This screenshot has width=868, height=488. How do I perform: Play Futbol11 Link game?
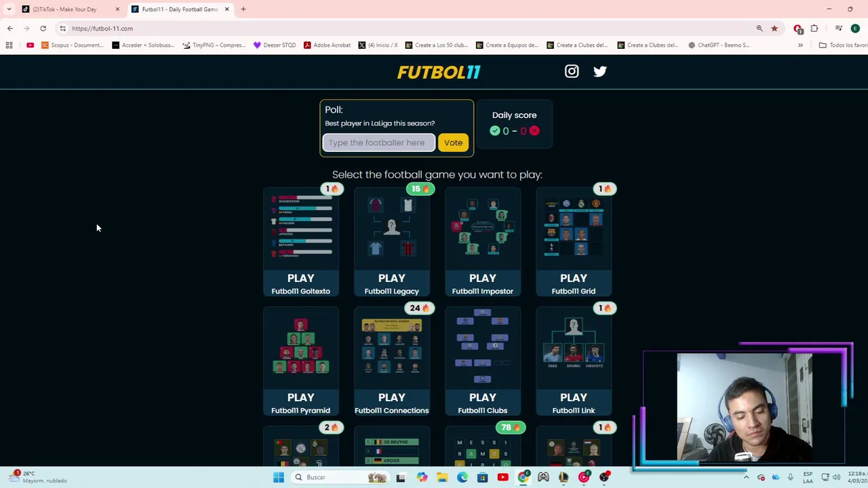tap(573, 403)
